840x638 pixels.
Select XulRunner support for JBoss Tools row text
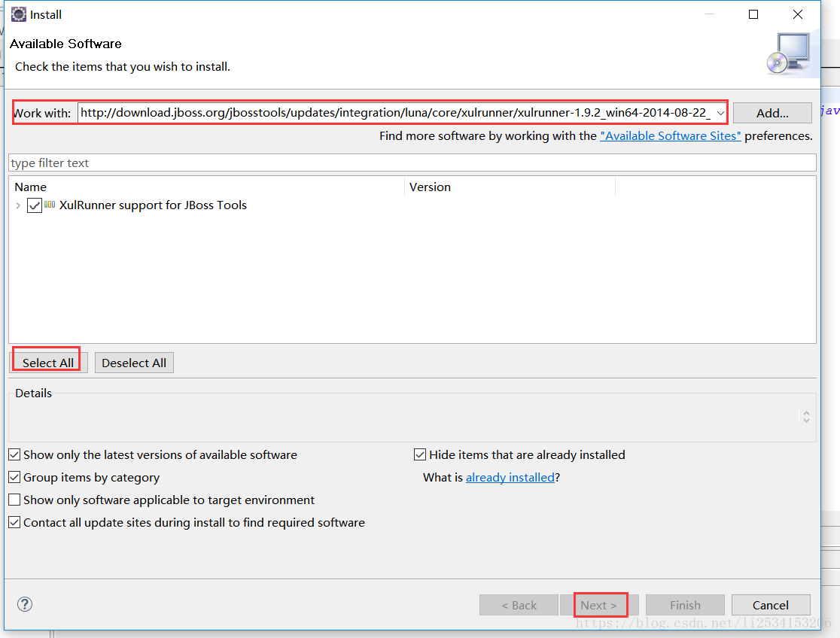coord(153,205)
